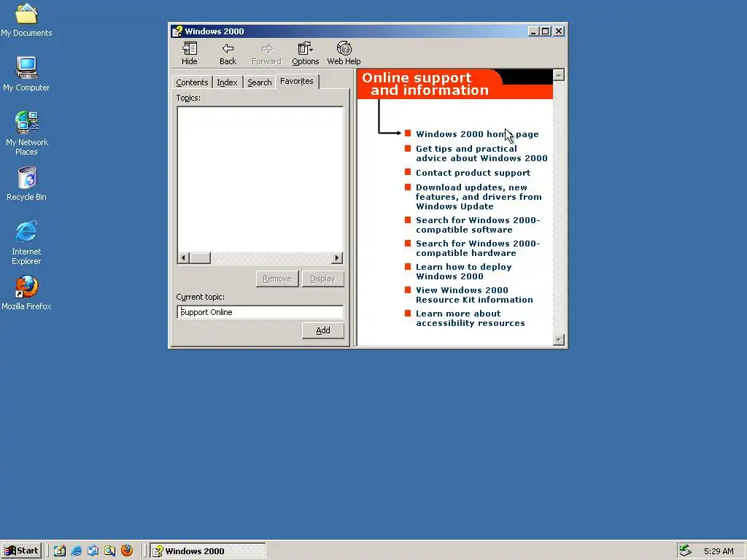
Task: Open Search for compatible software link
Action: click(478, 225)
